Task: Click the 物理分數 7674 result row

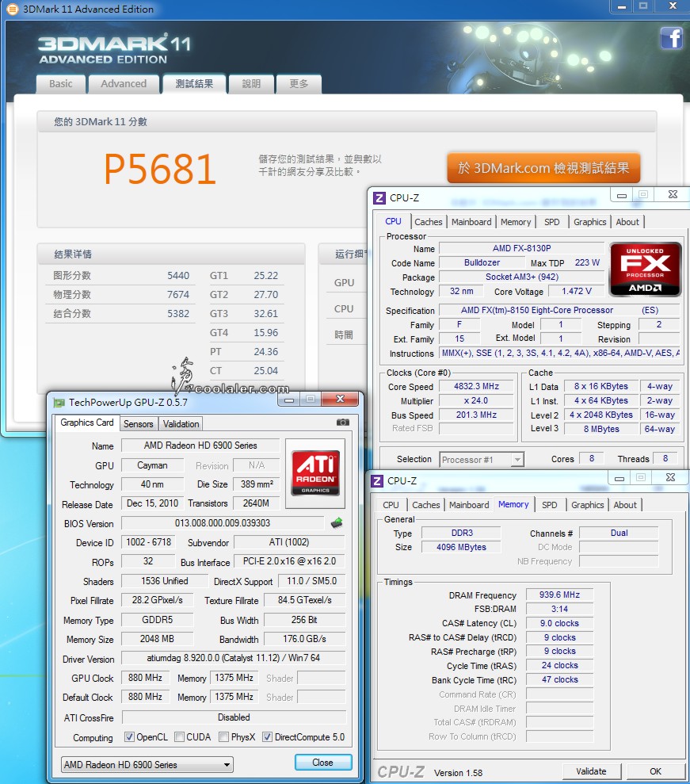Action: (x=121, y=295)
